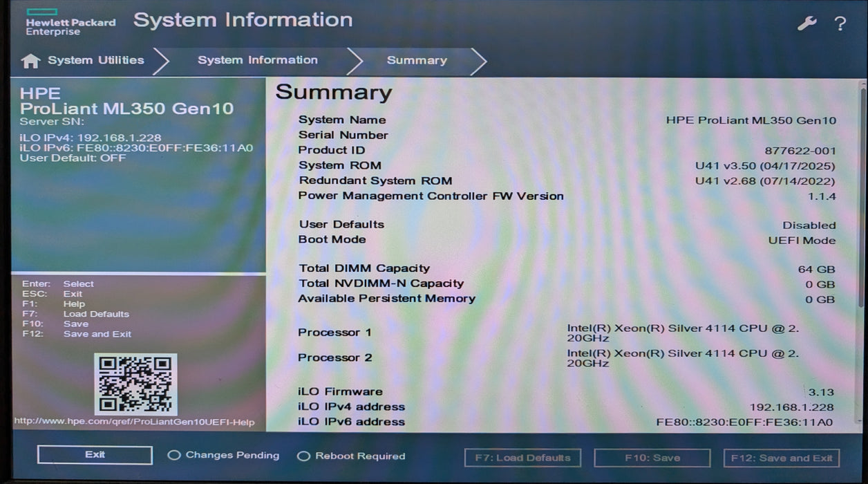Click sidebar iLO IPv4: 192.168.1.228 line

90,138
